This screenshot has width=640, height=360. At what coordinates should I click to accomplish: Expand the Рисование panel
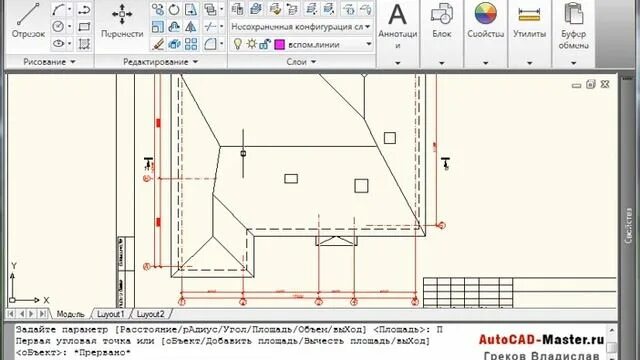pos(49,62)
